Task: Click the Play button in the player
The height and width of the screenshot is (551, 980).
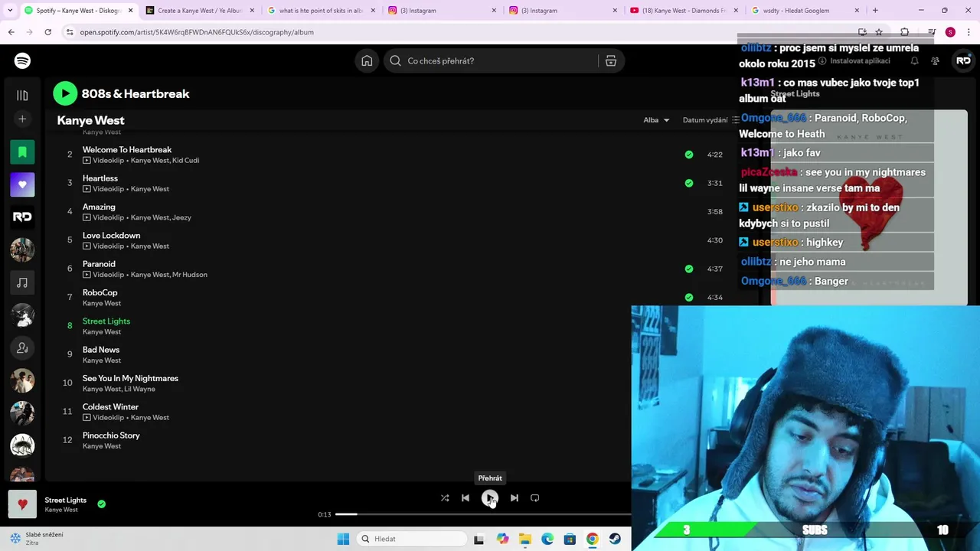Action: [490, 497]
